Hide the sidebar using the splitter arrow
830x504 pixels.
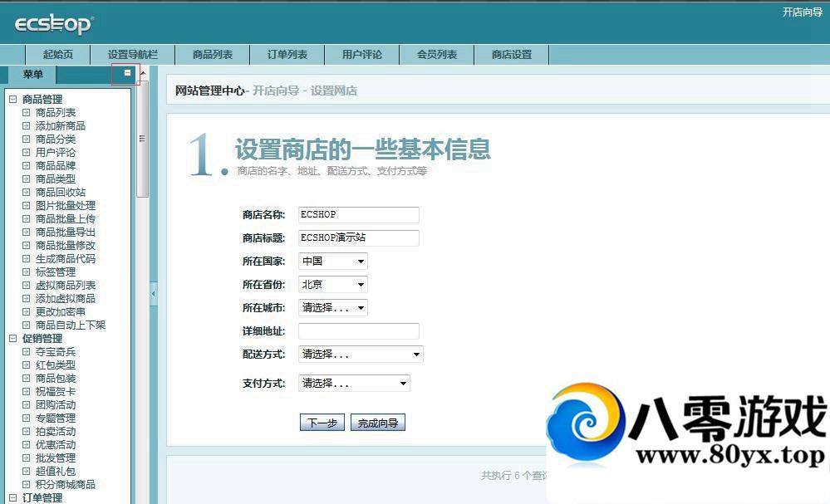(x=153, y=293)
